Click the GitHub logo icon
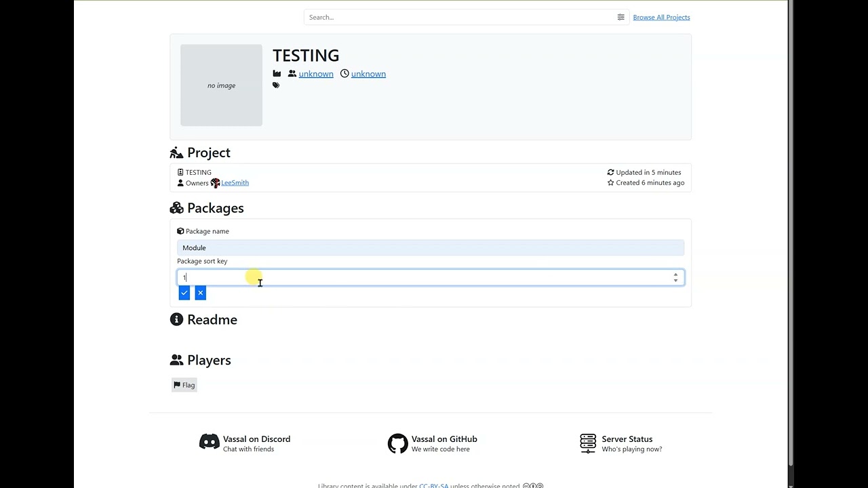The image size is (868, 488). coord(398,444)
